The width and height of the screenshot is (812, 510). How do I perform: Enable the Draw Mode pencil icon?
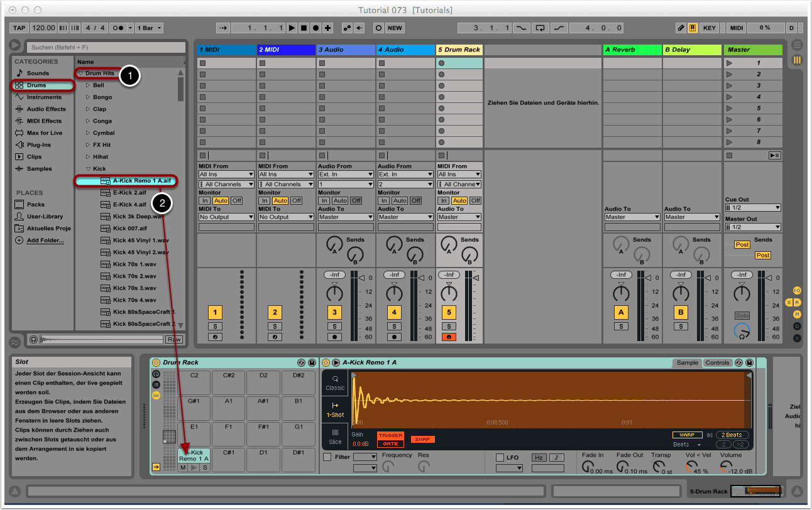[x=681, y=28]
